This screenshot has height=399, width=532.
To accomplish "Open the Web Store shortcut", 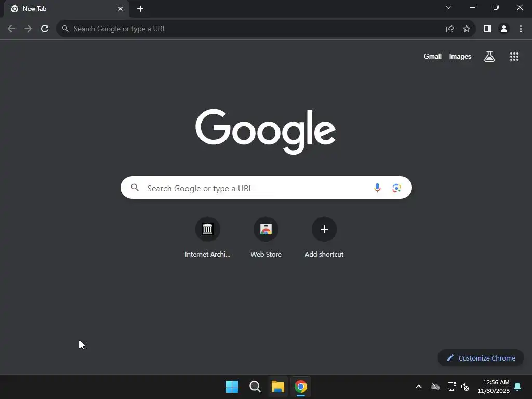I will point(266,238).
